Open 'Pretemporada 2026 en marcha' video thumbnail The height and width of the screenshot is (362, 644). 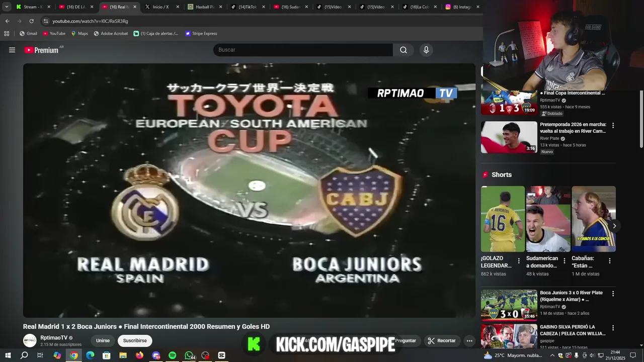509,137
